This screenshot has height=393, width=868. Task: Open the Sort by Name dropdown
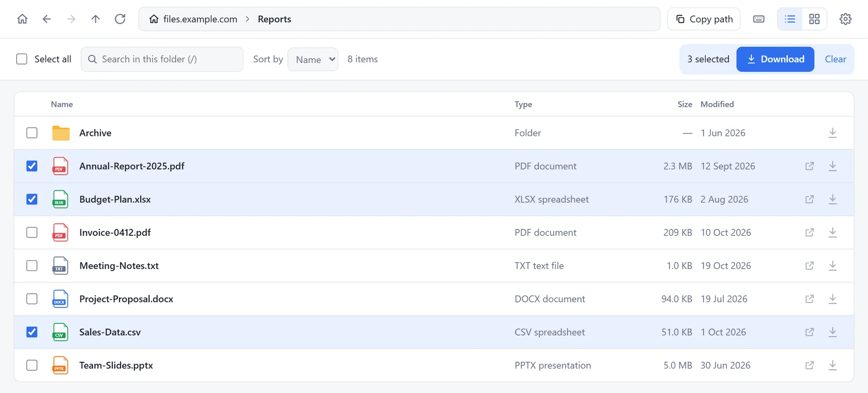click(313, 59)
